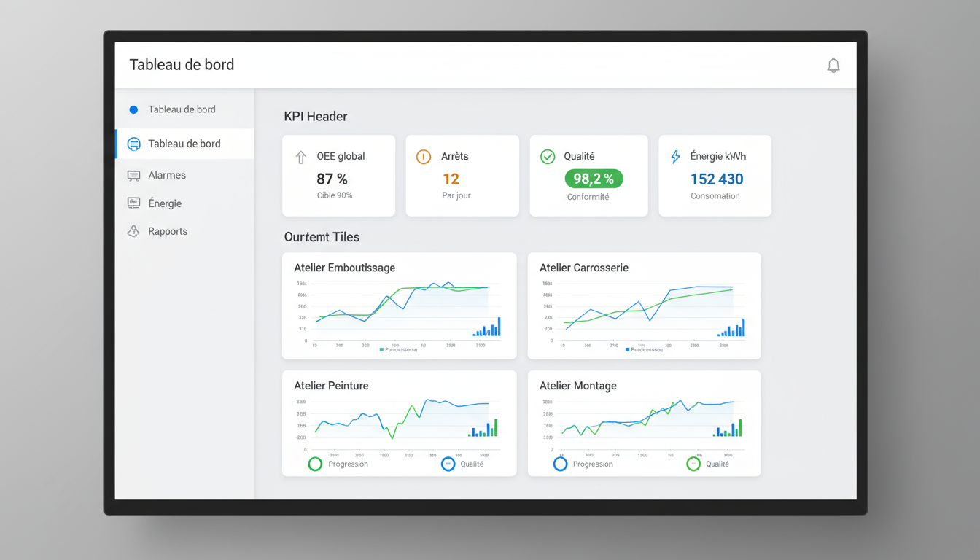Click the orange warning icon on Arrêts card
980x560 pixels.
tap(423, 157)
